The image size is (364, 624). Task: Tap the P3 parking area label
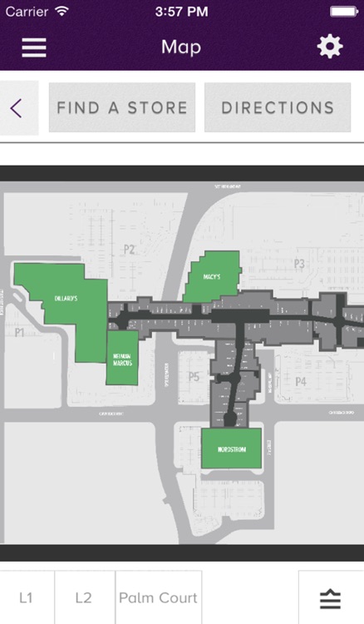(x=299, y=264)
